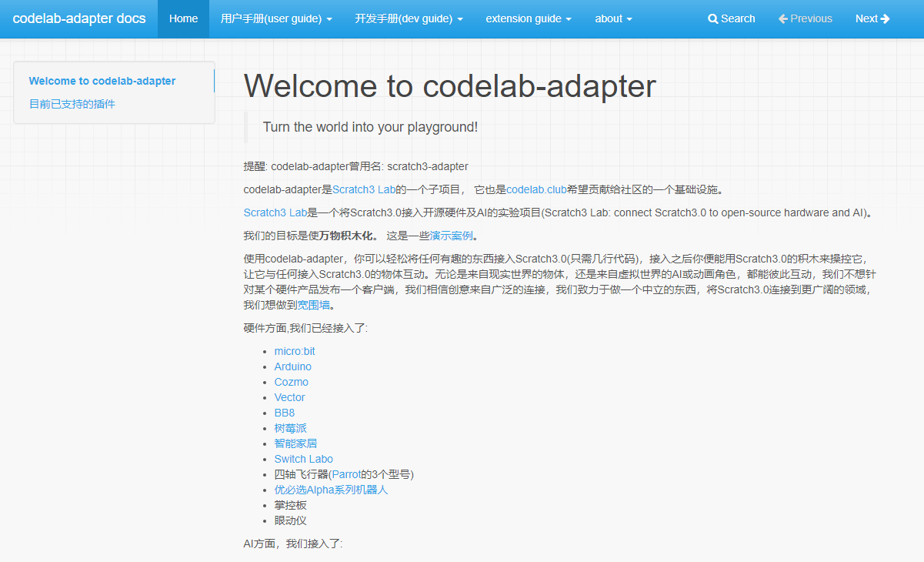Follow the codelab.club link
The width and height of the screenshot is (924, 562).
[x=536, y=189]
